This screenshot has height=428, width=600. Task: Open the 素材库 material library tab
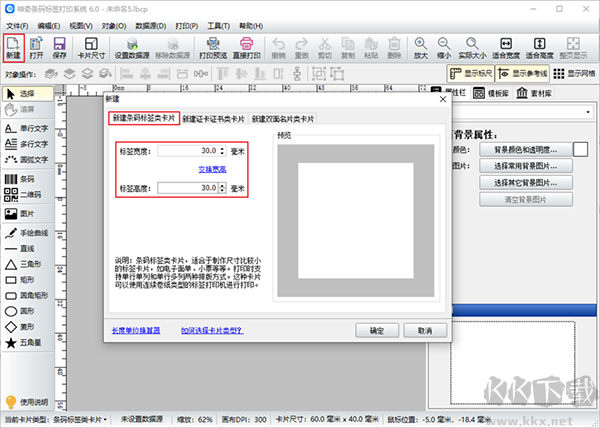pyautogui.click(x=534, y=93)
